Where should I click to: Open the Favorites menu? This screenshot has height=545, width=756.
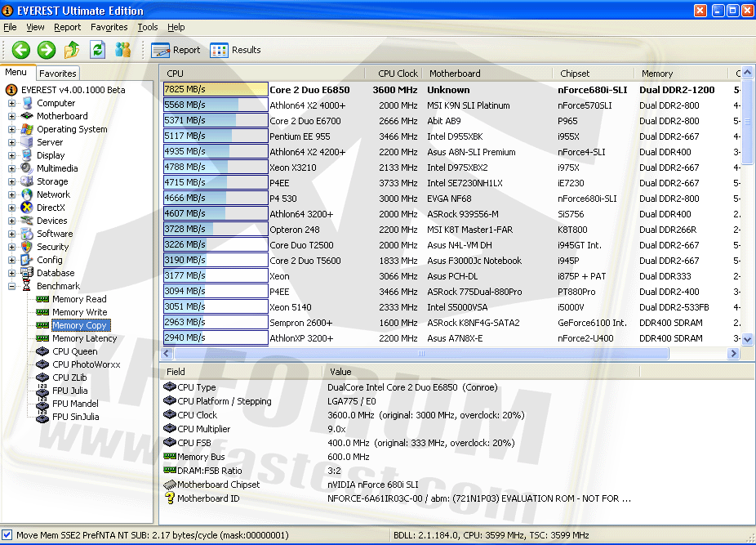(109, 27)
